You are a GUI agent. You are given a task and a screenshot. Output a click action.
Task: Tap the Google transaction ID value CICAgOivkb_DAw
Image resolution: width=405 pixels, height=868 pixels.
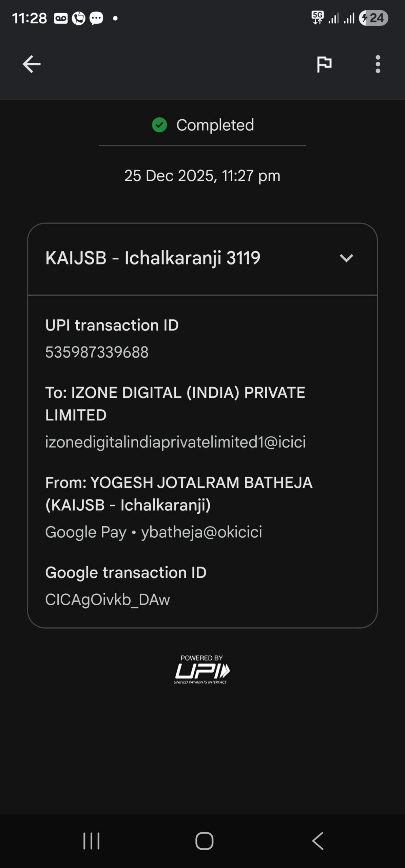coord(108,599)
